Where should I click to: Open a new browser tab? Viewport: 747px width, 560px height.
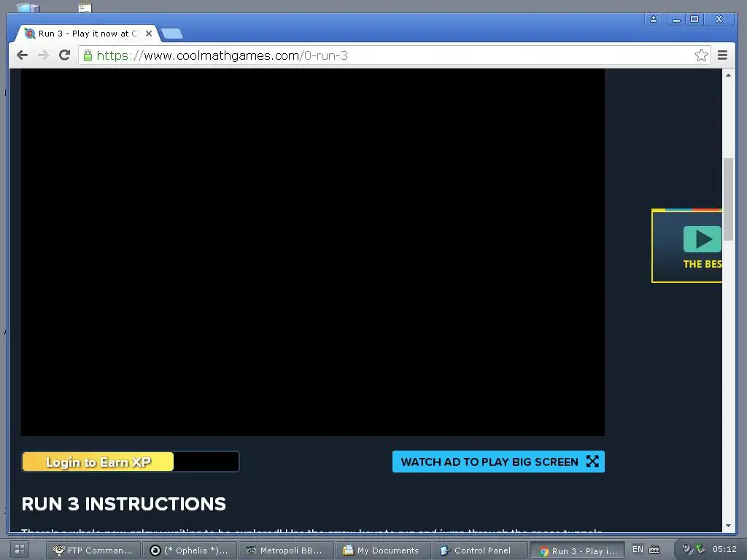pos(172,34)
